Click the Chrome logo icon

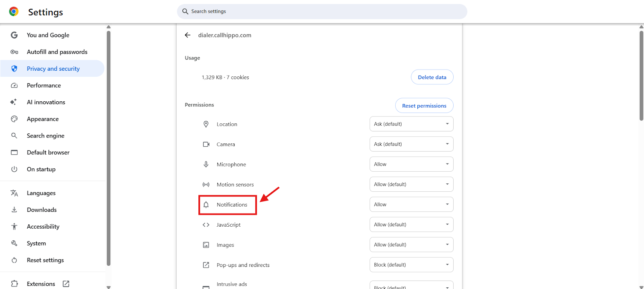[x=14, y=12]
